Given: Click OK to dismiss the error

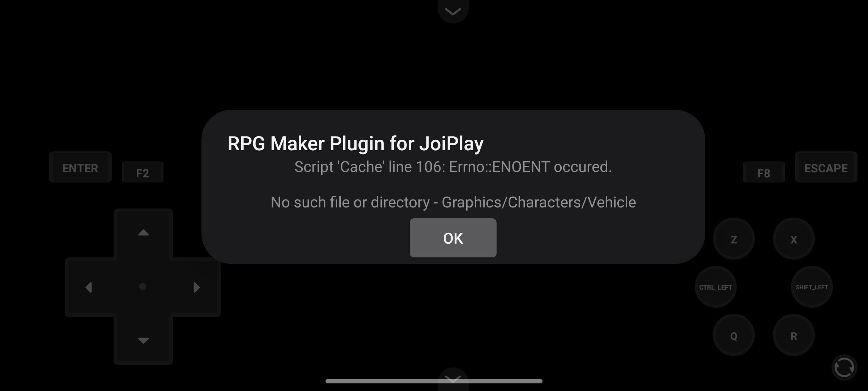Looking at the screenshot, I should (x=453, y=238).
